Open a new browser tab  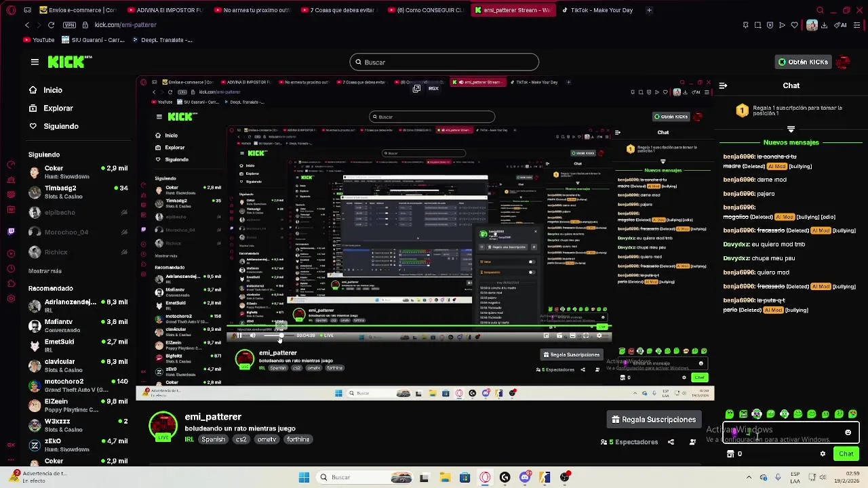point(649,10)
